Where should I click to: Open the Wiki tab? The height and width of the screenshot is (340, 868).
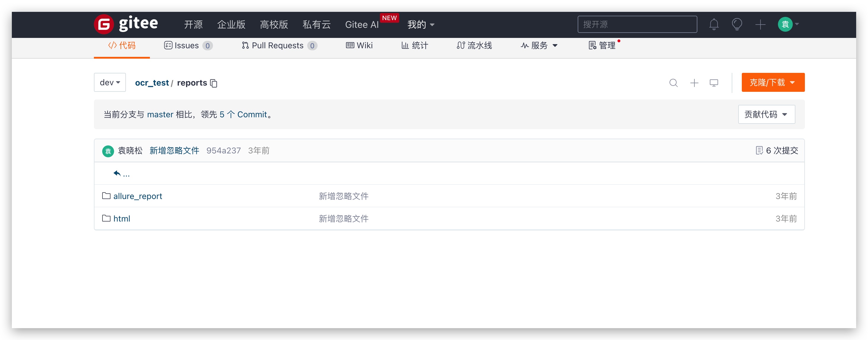tap(359, 46)
